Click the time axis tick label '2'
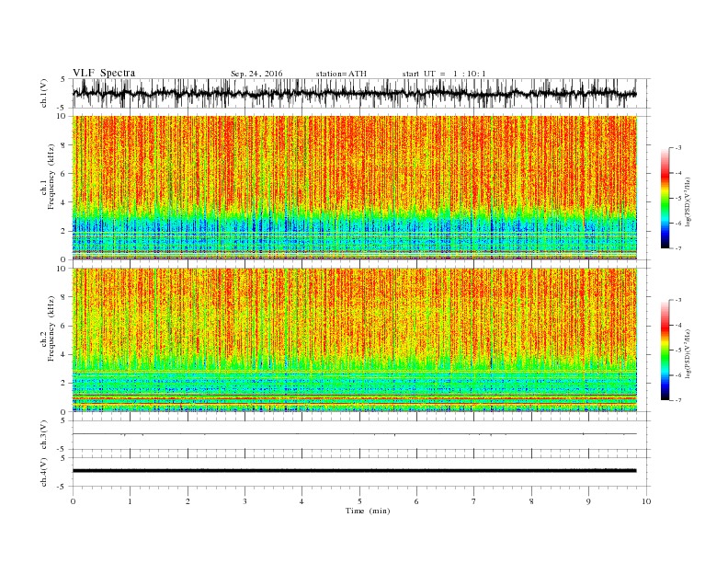Screen dimensions: 728x563 click(x=188, y=501)
